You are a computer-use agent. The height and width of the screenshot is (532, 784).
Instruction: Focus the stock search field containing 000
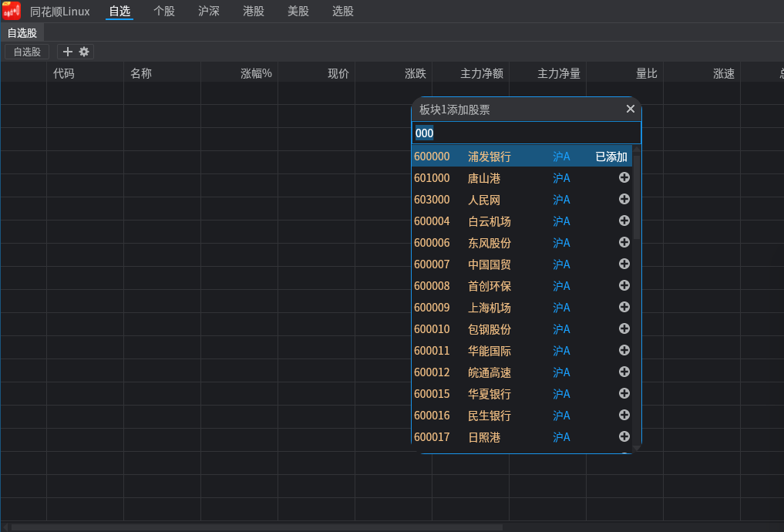pyautogui.click(x=526, y=133)
